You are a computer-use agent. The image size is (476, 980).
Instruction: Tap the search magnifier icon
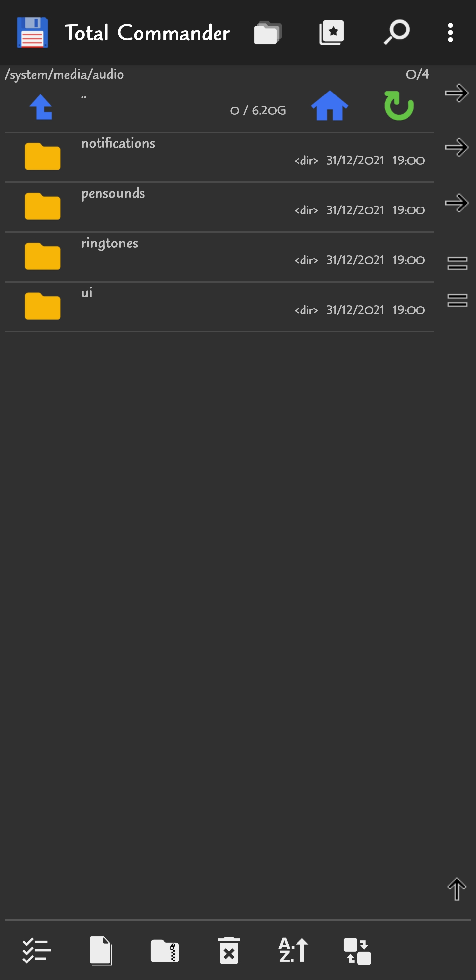coord(396,32)
